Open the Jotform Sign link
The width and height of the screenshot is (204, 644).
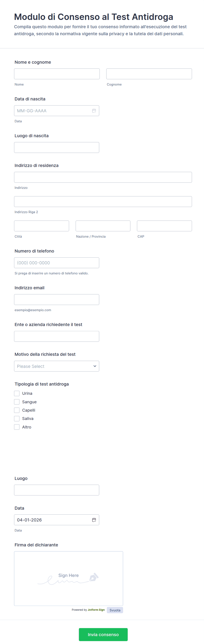(x=96, y=610)
